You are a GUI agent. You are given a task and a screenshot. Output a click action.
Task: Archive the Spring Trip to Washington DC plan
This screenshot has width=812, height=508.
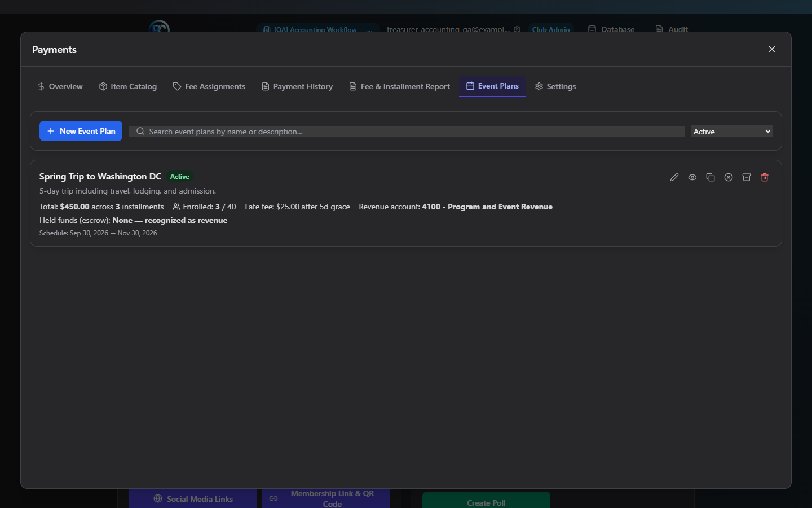(747, 177)
